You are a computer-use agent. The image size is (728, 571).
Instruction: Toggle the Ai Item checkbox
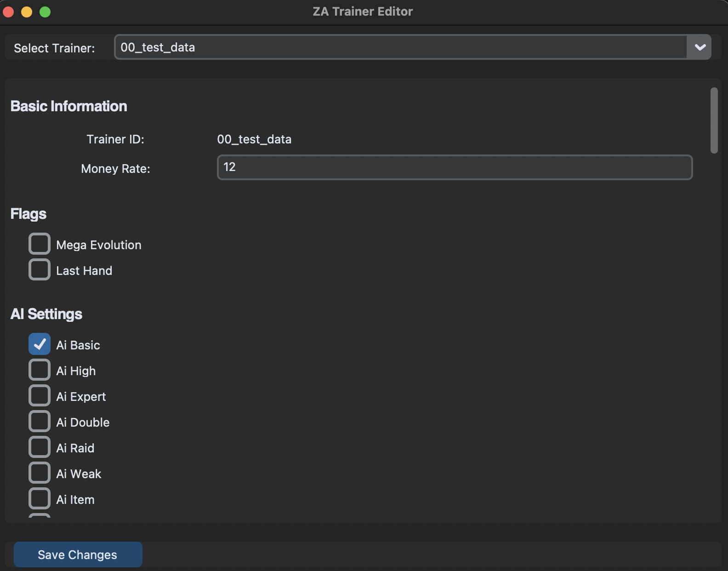40,499
